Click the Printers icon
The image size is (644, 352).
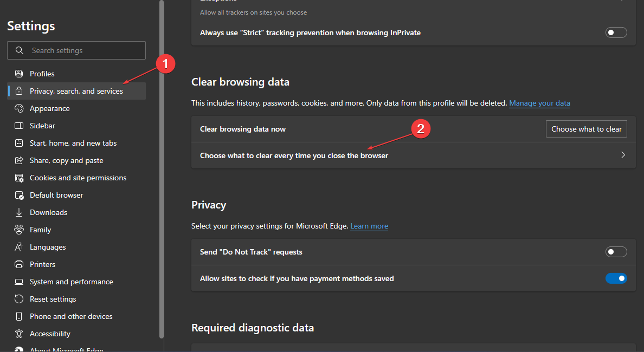click(19, 264)
